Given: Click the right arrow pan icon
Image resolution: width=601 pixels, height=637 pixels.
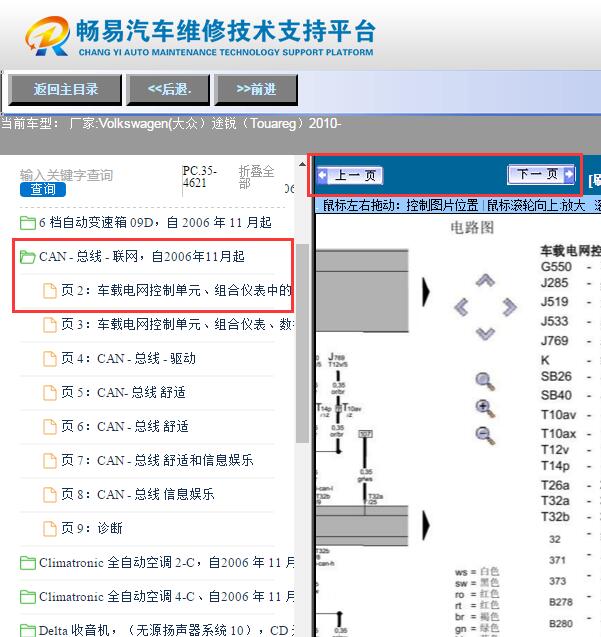Looking at the screenshot, I should click(x=509, y=307).
